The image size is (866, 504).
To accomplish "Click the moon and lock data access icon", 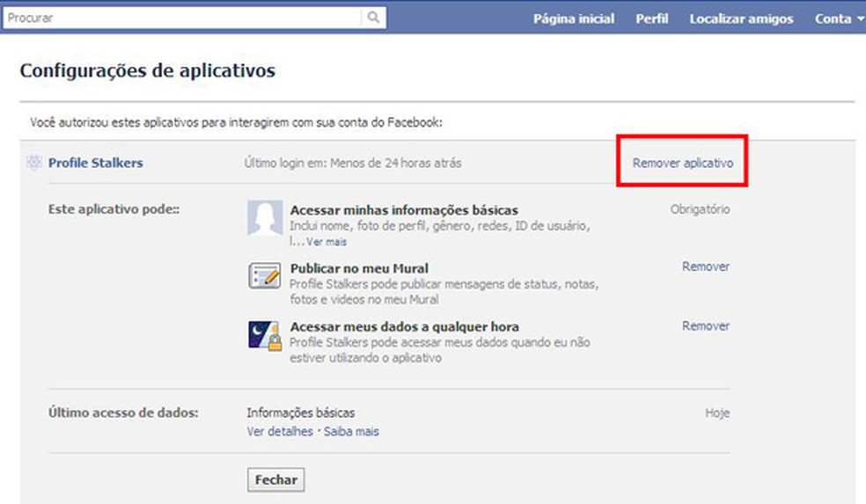I will click(x=265, y=335).
